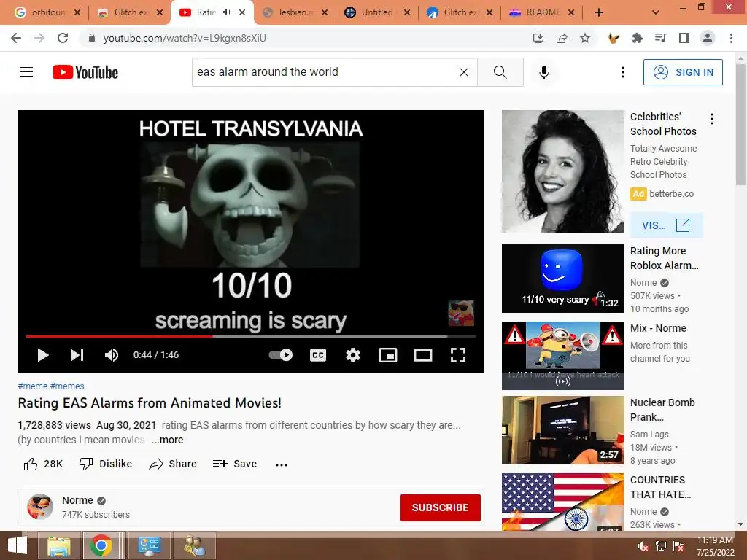Share this page from address bar
The height and width of the screenshot is (560, 747).
tap(562, 38)
